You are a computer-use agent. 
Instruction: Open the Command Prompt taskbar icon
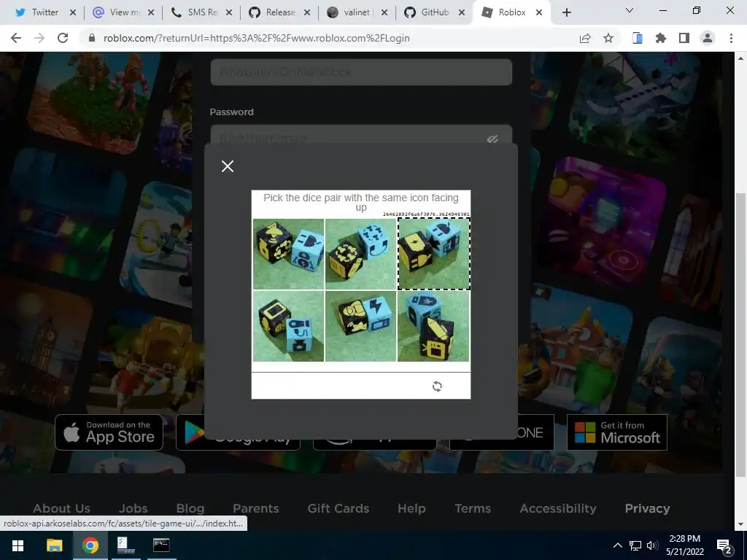161,545
